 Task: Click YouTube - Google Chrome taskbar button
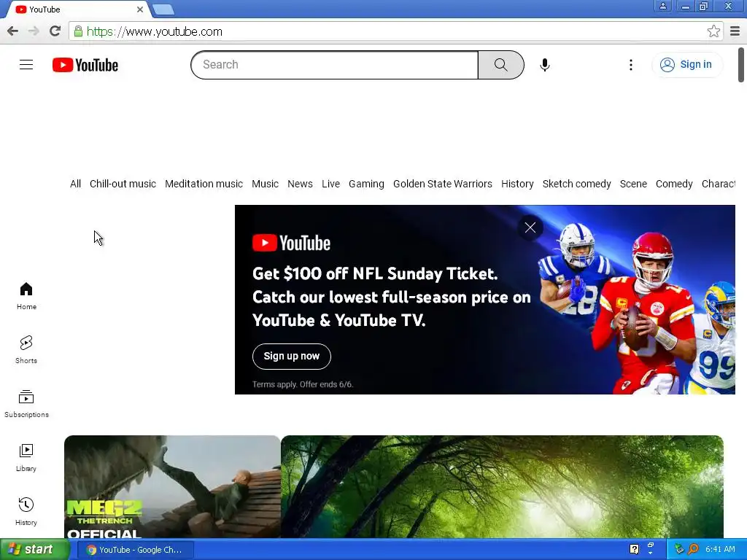pos(135,550)
